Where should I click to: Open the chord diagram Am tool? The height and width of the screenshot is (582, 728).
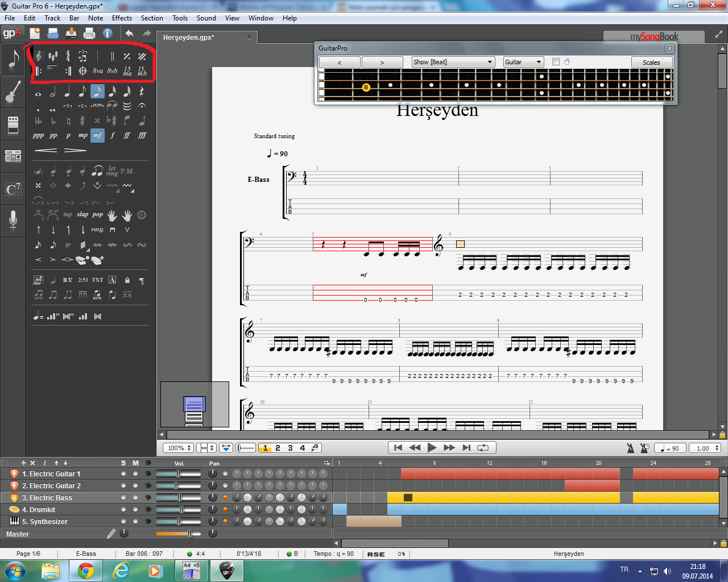point(38,280)
